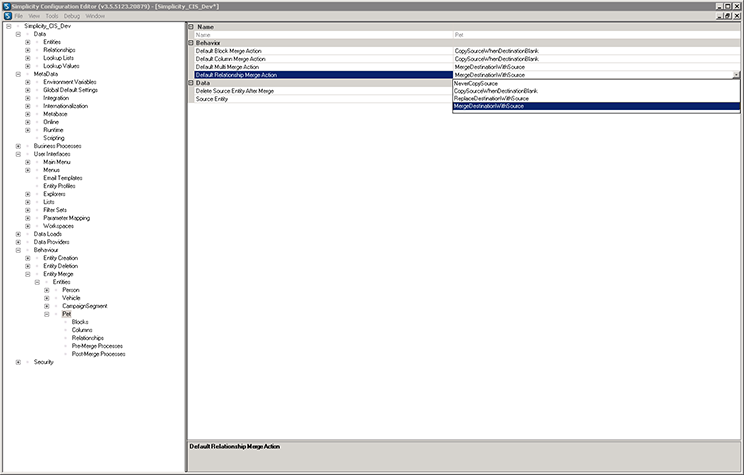Expand the Main Menu node
744x475 pixels.
pyautogui.click(x=28, y=162)
